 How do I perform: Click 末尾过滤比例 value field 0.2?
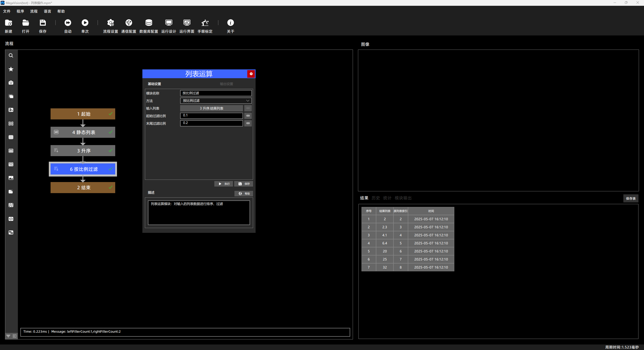click(212, 123)
